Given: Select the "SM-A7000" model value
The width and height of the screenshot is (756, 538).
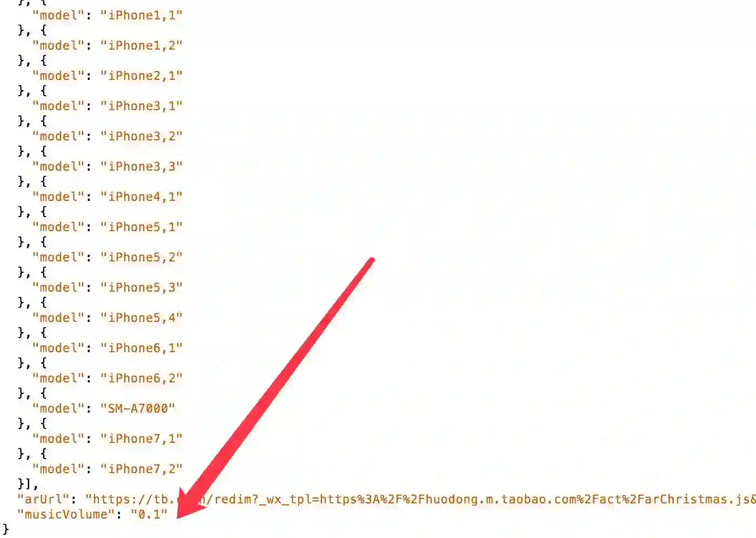Looking at the screenshot, I should pos(138,408).
